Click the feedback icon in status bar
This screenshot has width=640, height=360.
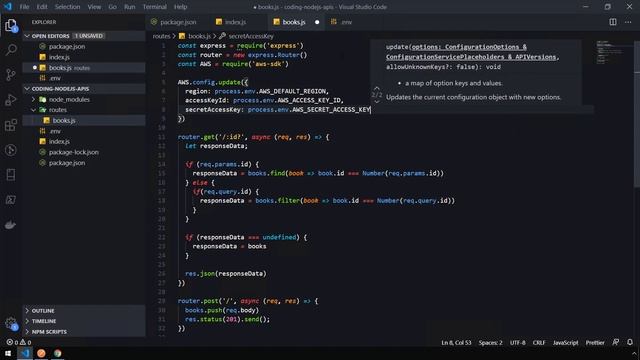tap(616, 342)
